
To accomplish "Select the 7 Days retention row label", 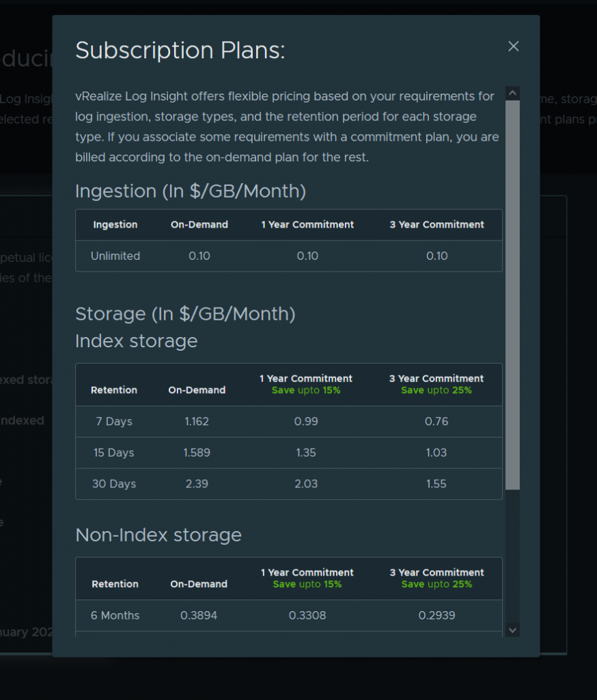I will click(x=114, y=421).
